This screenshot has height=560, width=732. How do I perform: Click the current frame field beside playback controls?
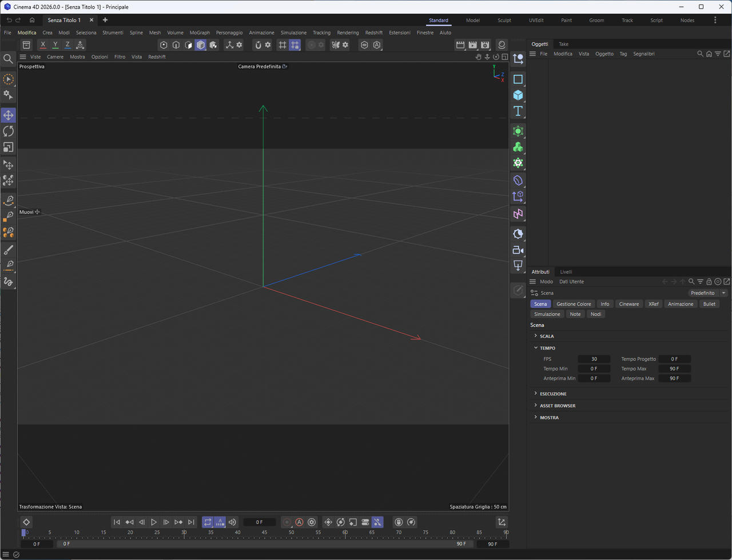[x=260, y=522]
